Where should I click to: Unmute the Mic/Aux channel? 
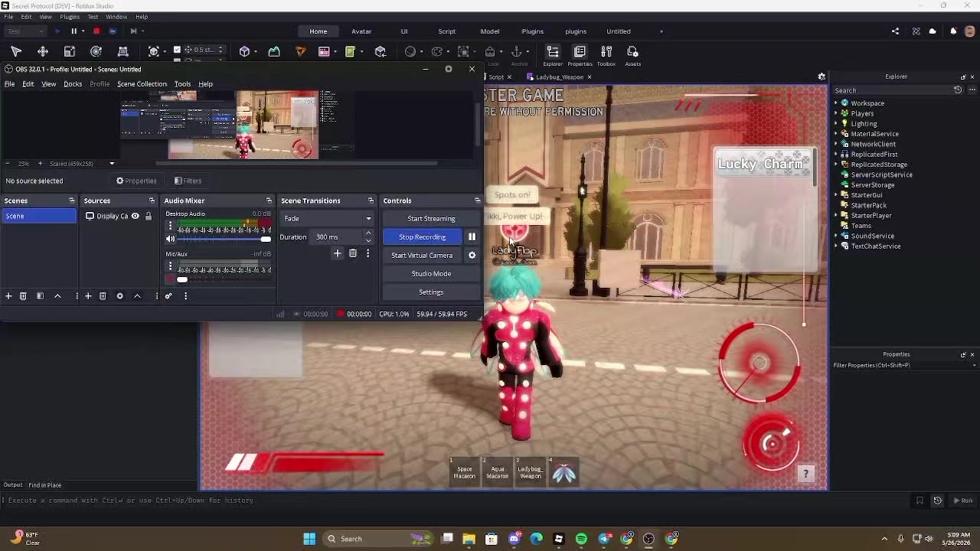click(170, 279)
